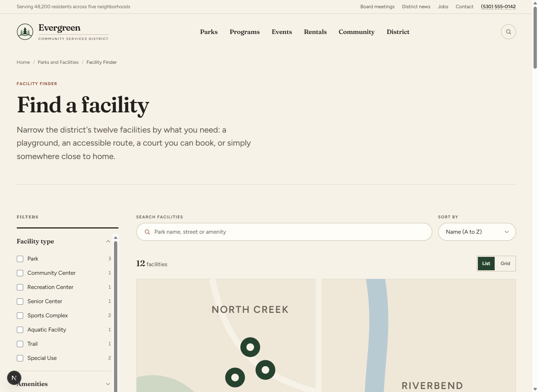
Task: Switch to Grid view
Action: [505, 264]
